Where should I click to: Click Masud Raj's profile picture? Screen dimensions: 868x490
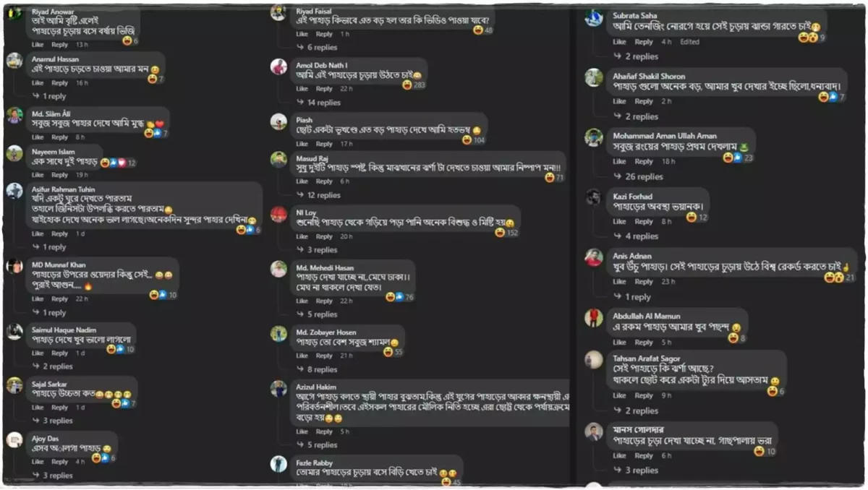278,159
